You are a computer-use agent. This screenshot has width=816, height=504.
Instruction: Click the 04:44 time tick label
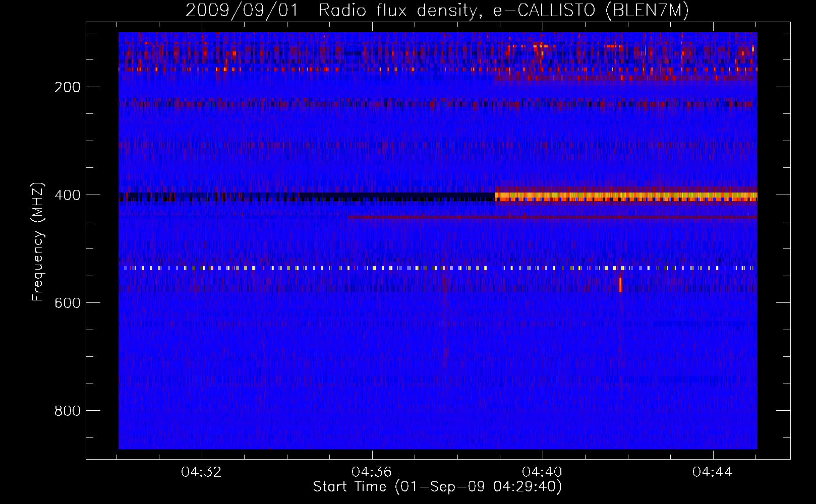713,472
